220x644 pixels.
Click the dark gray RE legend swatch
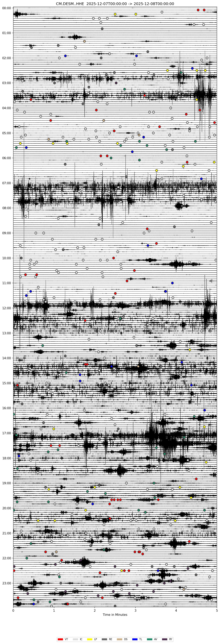coord(104,637)
